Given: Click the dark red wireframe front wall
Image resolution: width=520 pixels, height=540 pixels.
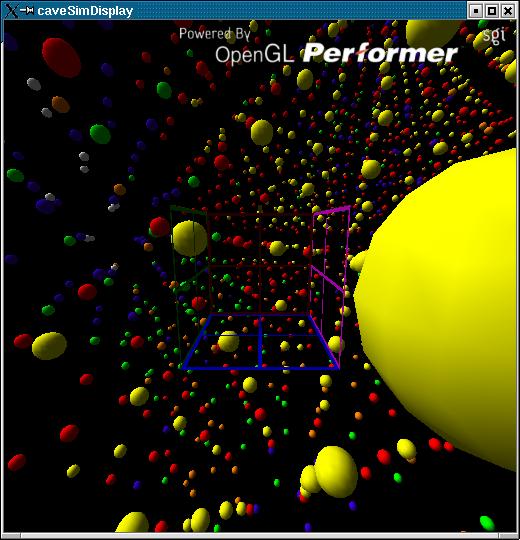Looking at the screenshot, I should click(x=260, y=263).
